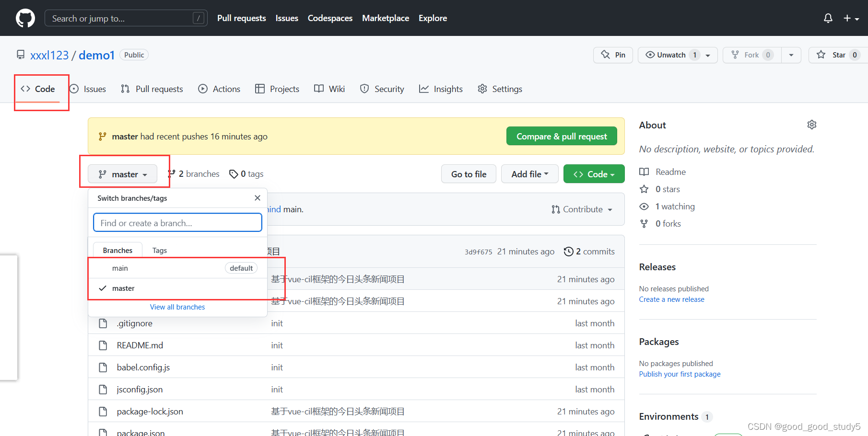This screenshot has height=436, width=868.
Task: Click the search or jump to field
Action: pos(126,18)
